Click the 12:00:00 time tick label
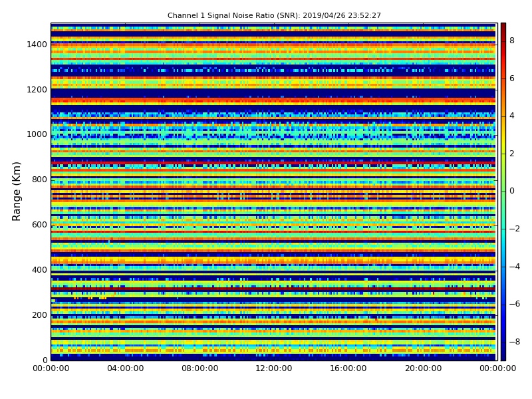532x399 pixels. (x=274, y=368)
